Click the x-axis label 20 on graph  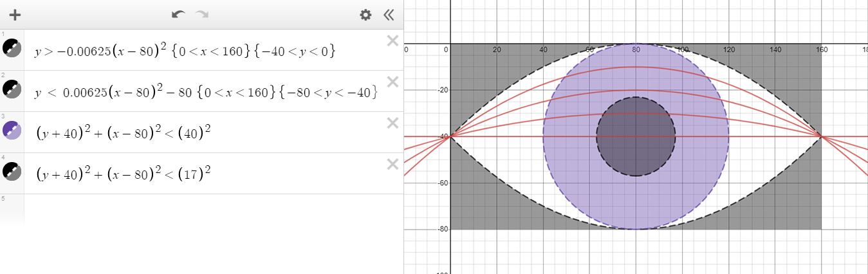496,50
